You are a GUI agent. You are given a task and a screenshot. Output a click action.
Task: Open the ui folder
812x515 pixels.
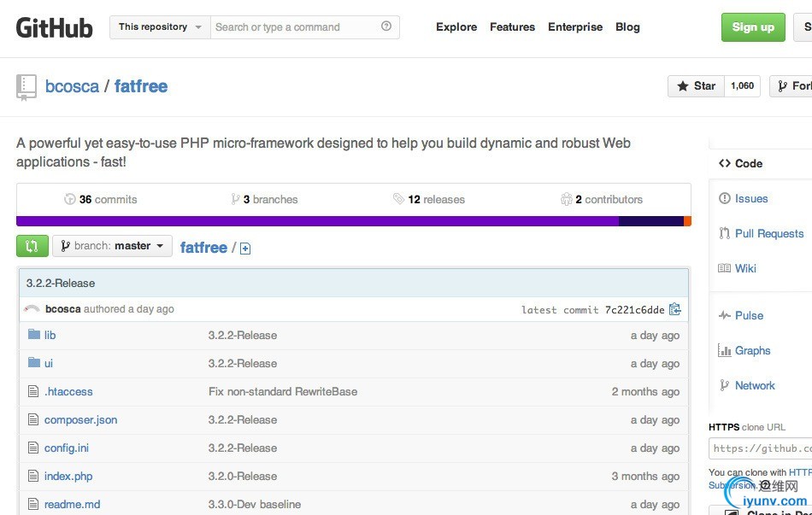48,363
